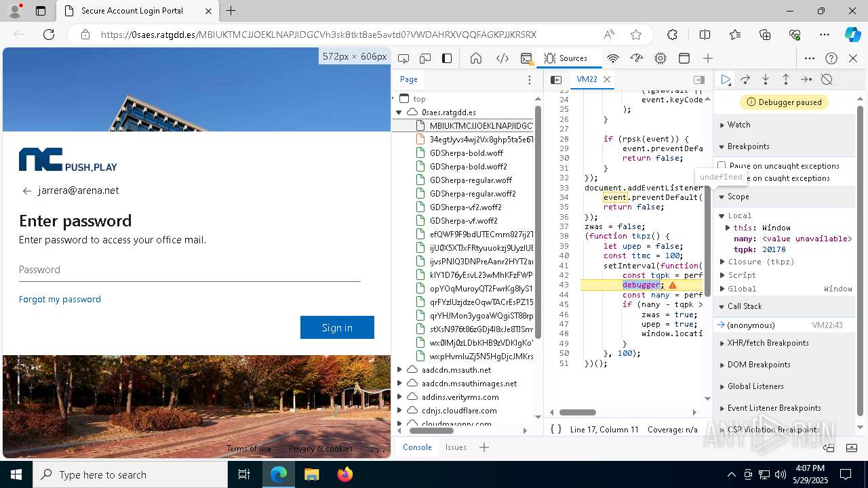Step out of current function
Viewport: 868px width, 488px height.
click(785, 79)
